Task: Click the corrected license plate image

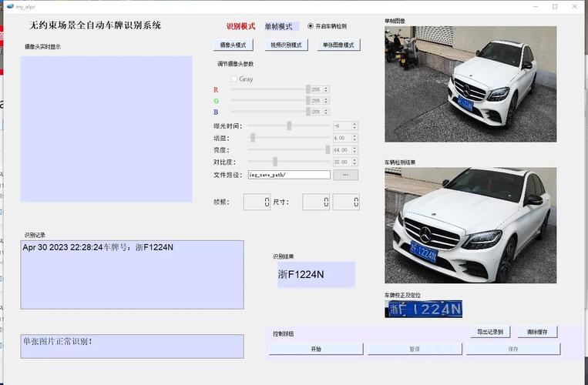Action: point(423,309)
